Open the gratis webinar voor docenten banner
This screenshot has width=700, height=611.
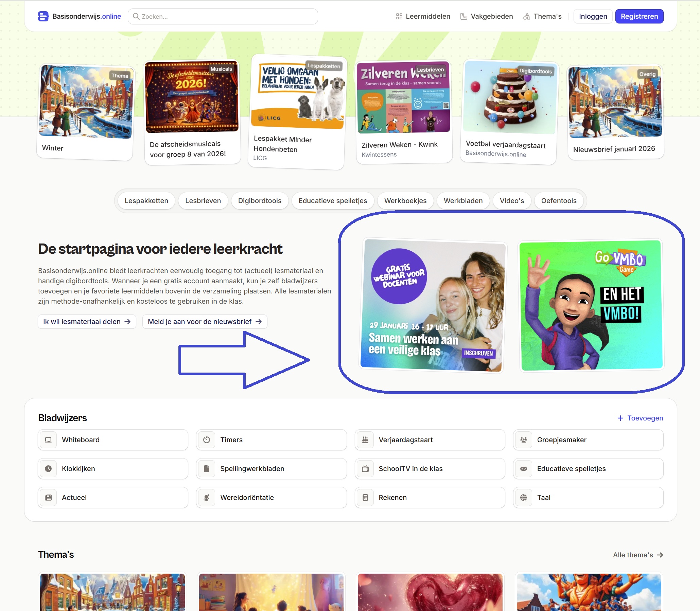pyautogui.click(x=433, y=305)
